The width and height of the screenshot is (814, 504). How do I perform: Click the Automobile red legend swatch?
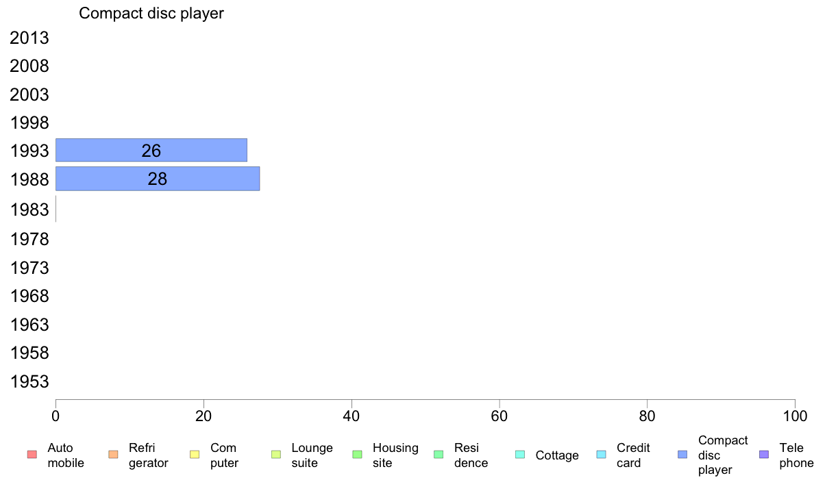pyautogui.click(x=32, y=455)
